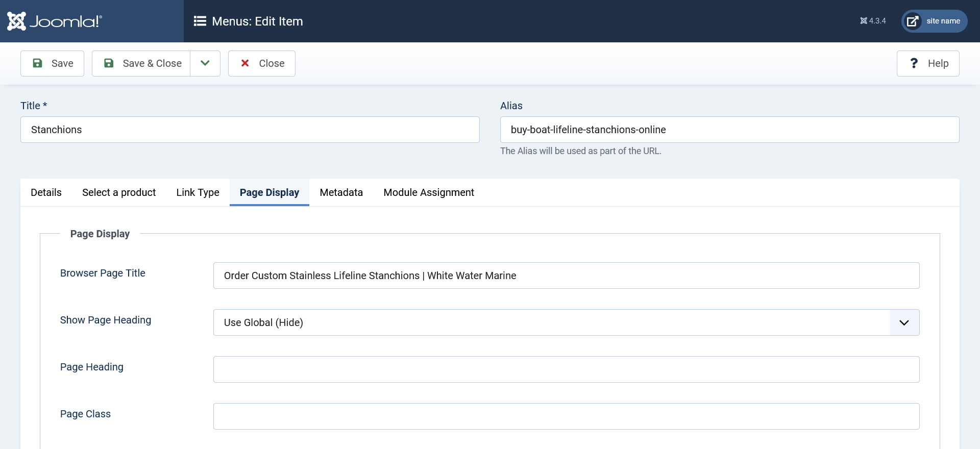Open the Metadata tab
Image resolution: width=980 pixels, height=449 pixels.
coord(341,192)
